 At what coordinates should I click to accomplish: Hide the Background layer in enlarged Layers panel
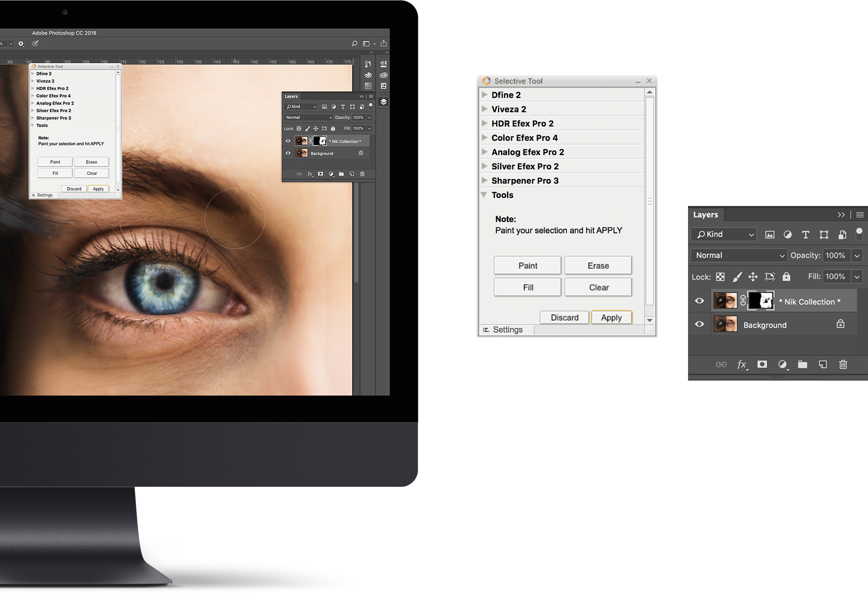699,324
